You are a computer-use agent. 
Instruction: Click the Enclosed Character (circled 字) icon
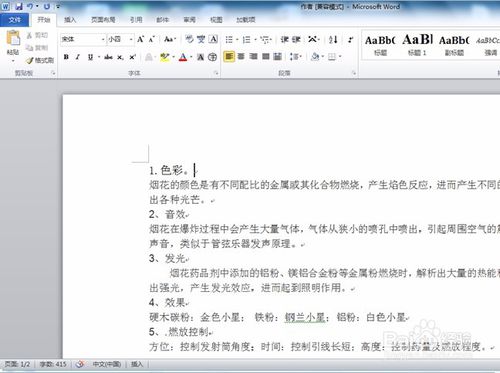pyautogui.click(x=212, y=57)
